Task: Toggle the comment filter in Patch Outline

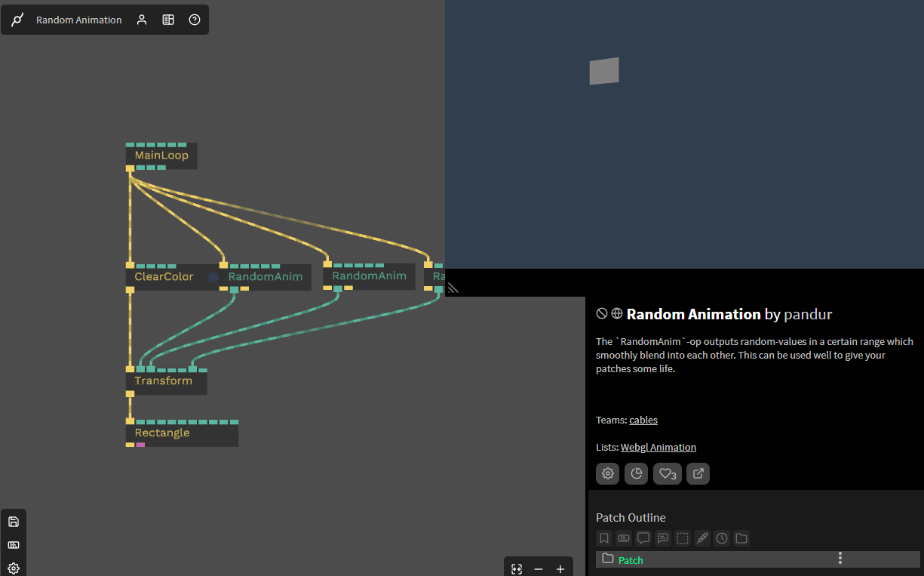Action: [x=643, y=537]
